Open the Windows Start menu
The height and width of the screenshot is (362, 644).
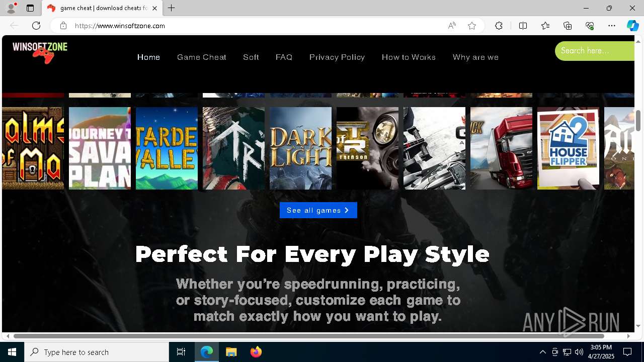[x=12, y=352]
